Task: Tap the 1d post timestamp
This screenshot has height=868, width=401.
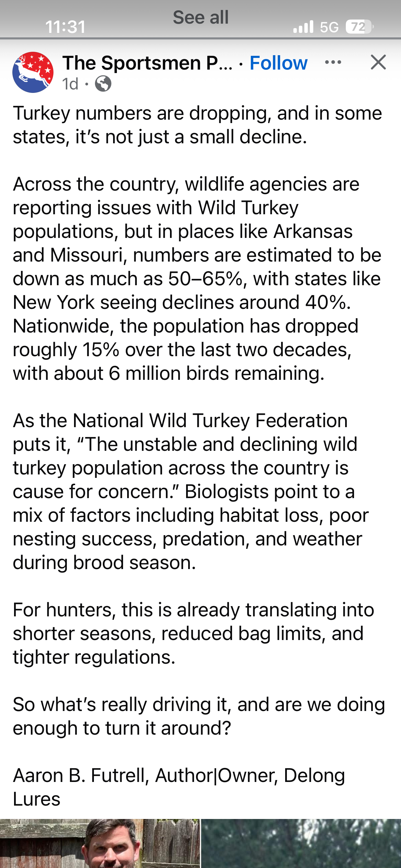Action: 70,84
